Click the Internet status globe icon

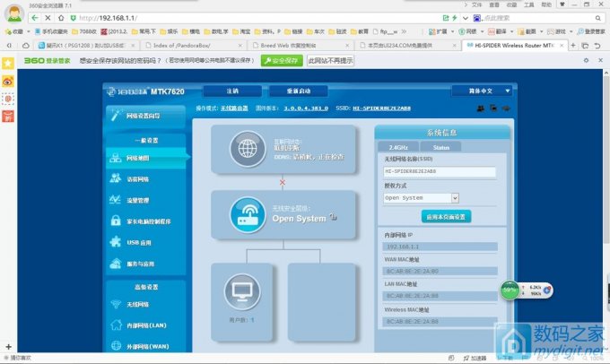[x=242, y=148]
